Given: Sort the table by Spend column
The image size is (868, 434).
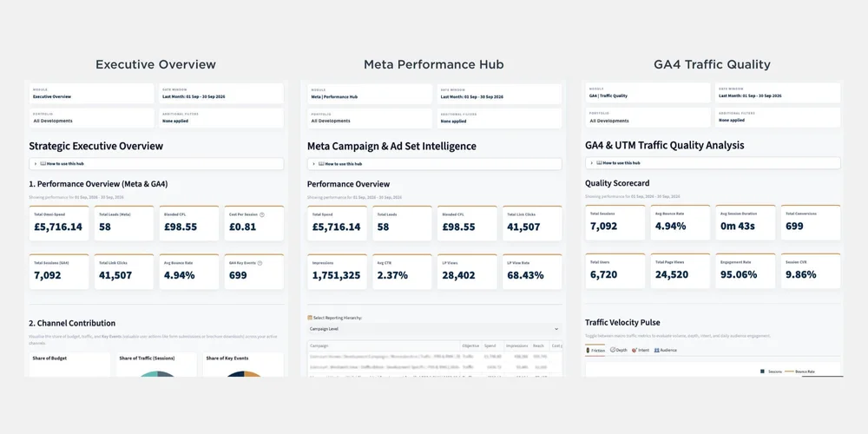Looking at the screenshot, I should (492, 345).
